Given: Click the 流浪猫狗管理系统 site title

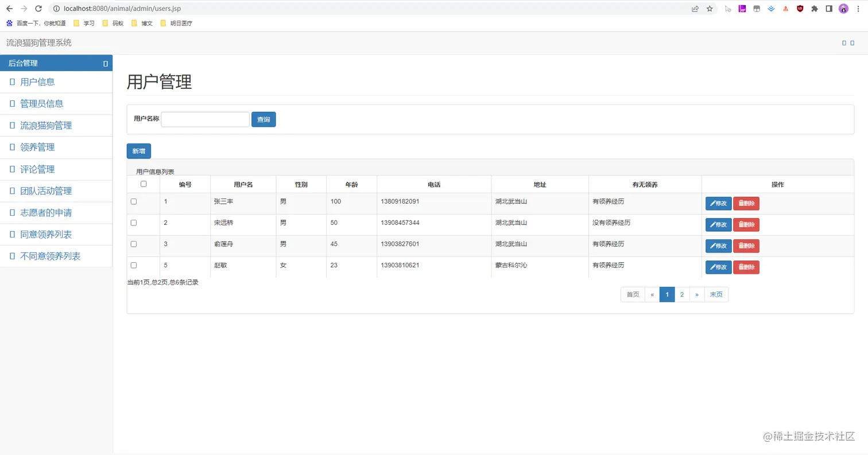Looking at the screenshot, I should pos(39,43).
